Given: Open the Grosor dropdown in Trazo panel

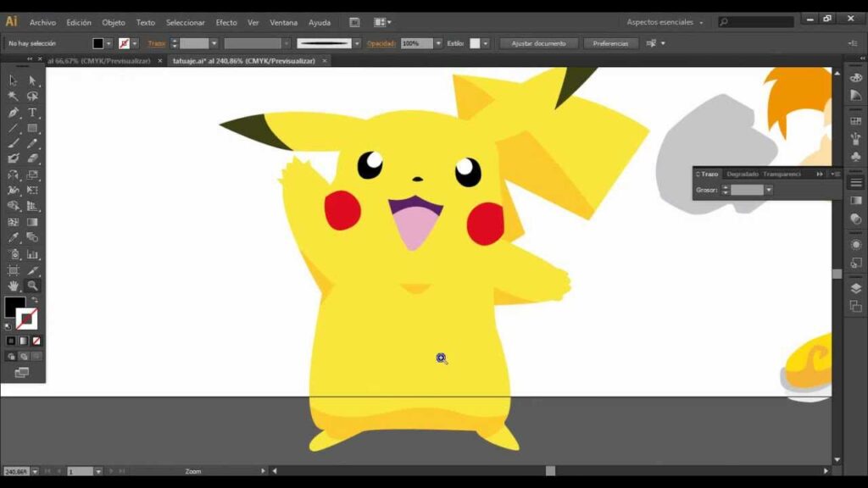Looking at the screenshot, I should tap(769, 191).
